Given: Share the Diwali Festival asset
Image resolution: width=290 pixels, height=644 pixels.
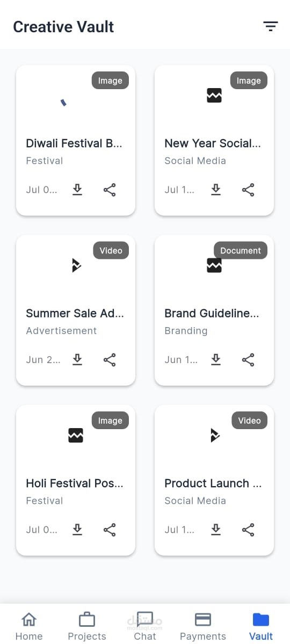Looking at the screenshot, I should point(109,190).
